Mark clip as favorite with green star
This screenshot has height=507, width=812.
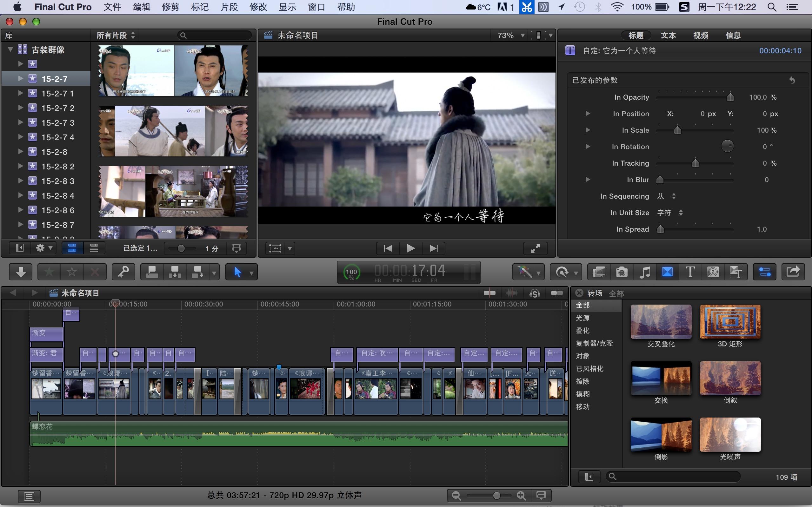coord(49,272)
